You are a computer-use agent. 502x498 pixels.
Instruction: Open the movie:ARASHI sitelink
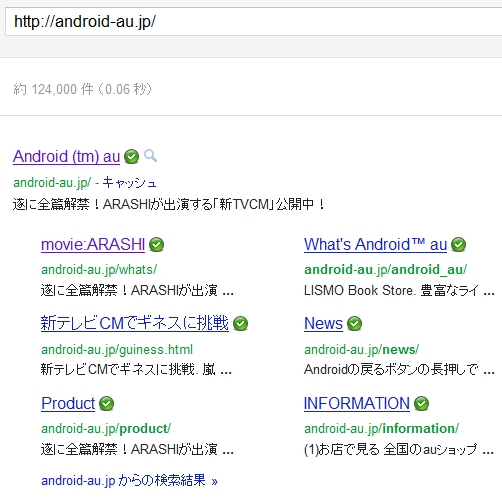click(93, 245)
